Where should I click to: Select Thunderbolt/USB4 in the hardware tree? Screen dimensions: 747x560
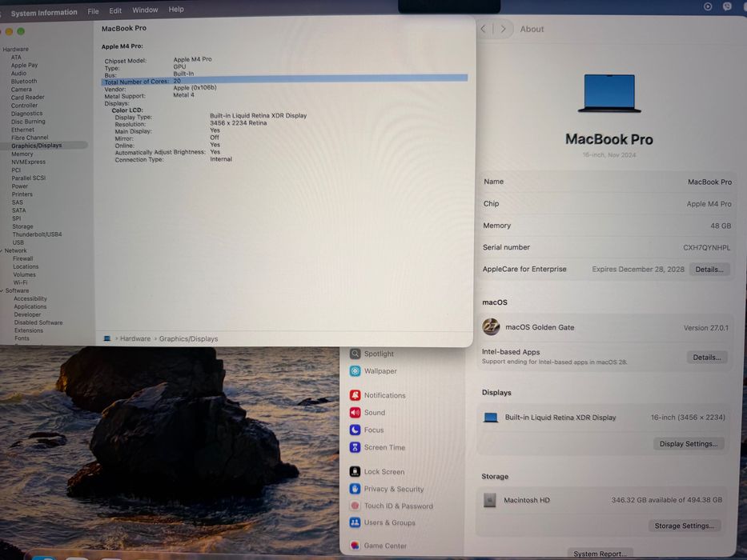37,234
